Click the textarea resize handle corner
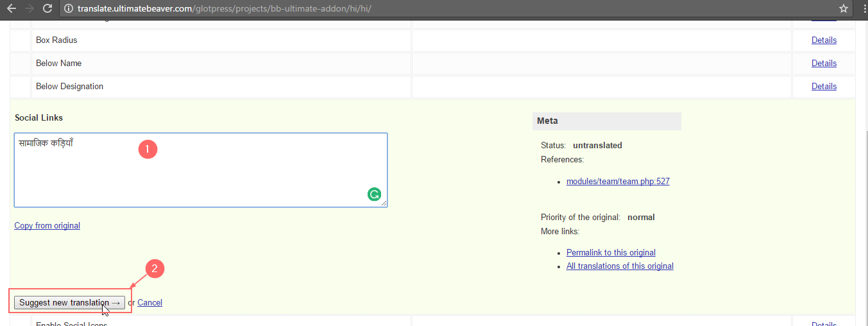The image size is (868, 326). coord(384,203)
